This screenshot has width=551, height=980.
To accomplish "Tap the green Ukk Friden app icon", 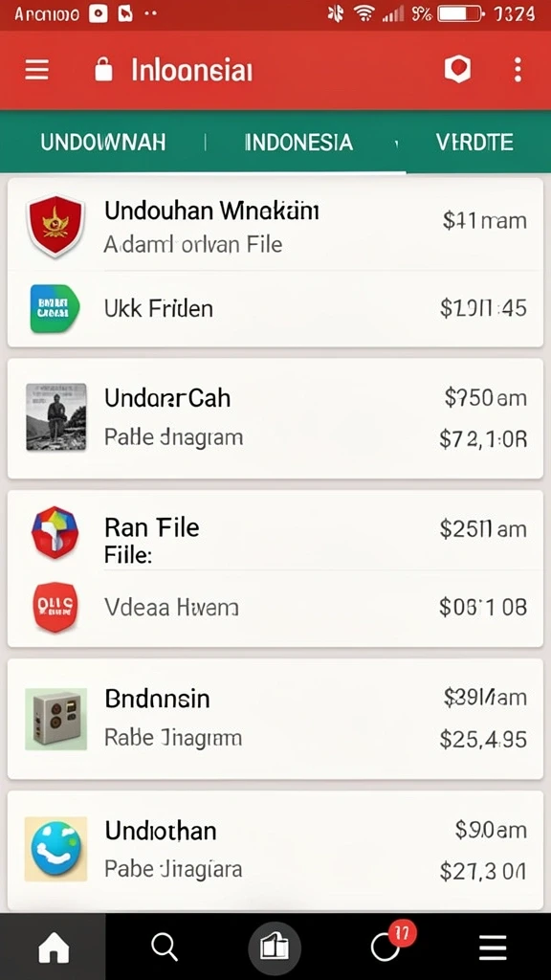I will [55, 307].
